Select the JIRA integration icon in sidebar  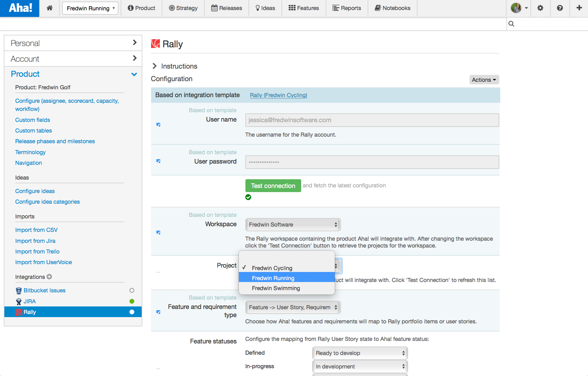18,301
